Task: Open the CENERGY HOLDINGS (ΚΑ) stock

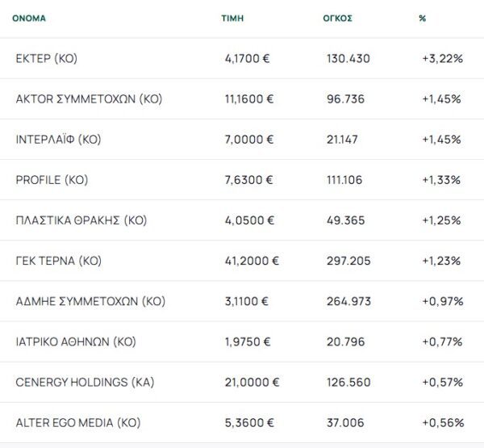Action: tap(85, 382)
